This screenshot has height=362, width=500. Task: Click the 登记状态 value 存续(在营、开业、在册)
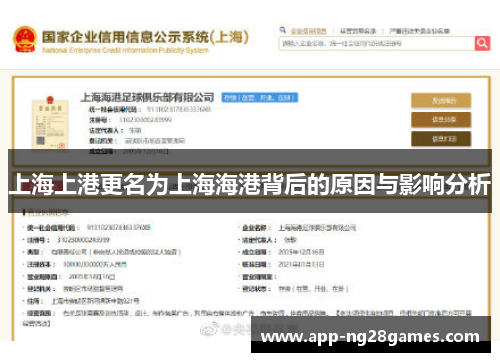tap(313, 289)
